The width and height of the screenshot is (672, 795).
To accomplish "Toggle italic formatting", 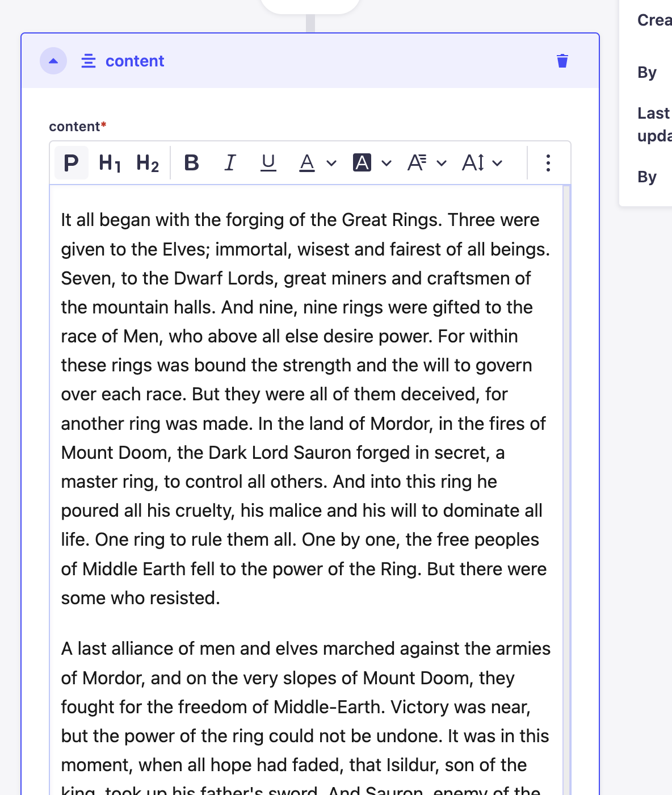I will point(230,163).
